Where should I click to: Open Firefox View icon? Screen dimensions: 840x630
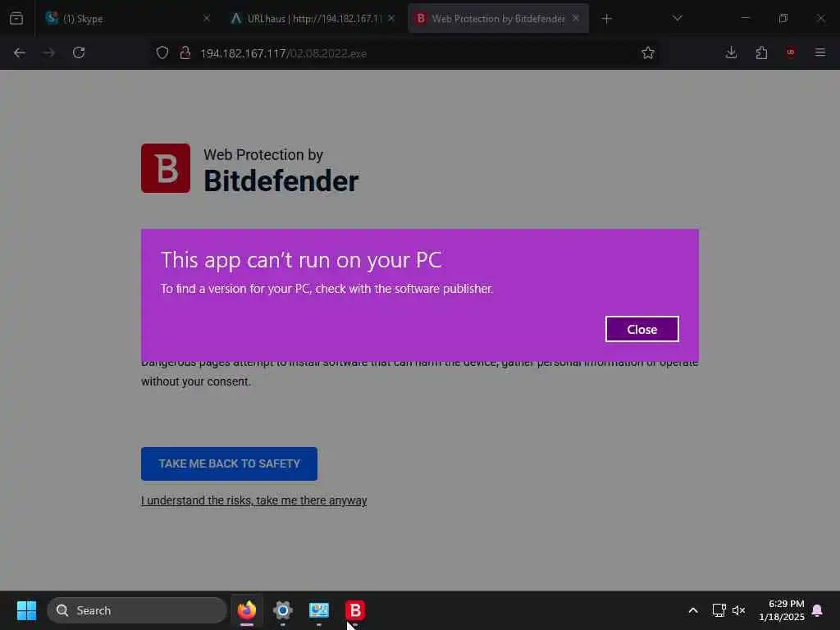(16, 18)
